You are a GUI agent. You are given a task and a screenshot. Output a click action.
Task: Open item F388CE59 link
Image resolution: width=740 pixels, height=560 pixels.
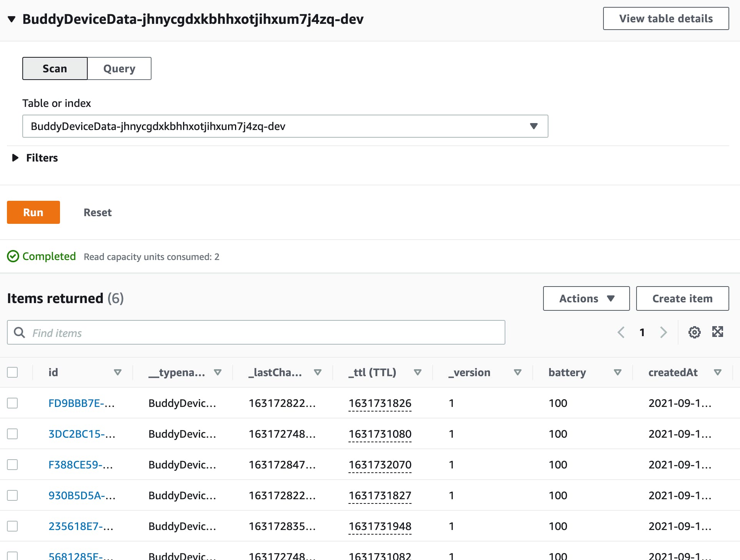click(81, 465)
